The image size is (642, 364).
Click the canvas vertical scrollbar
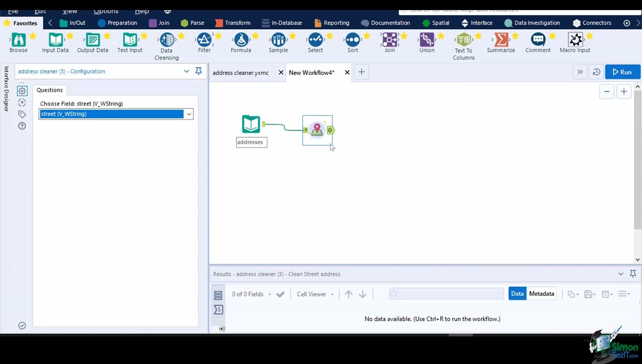tap(637, 160)
